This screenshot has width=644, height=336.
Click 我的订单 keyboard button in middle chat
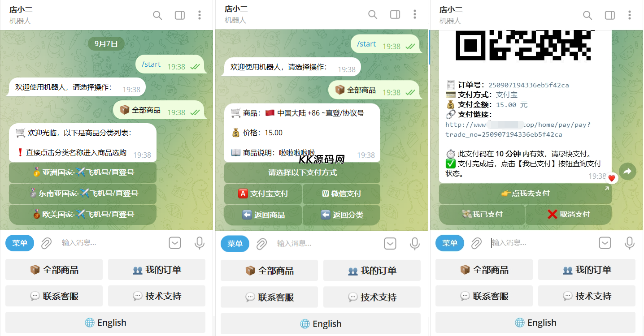372,271
